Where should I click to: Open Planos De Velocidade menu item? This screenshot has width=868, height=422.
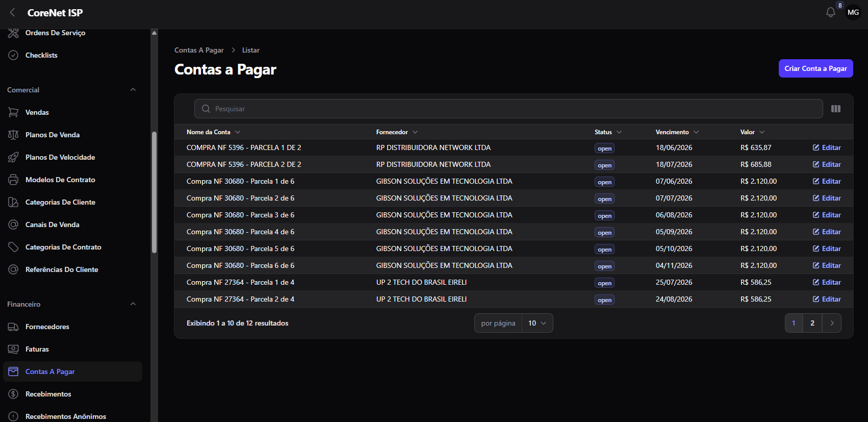point(72,157)
